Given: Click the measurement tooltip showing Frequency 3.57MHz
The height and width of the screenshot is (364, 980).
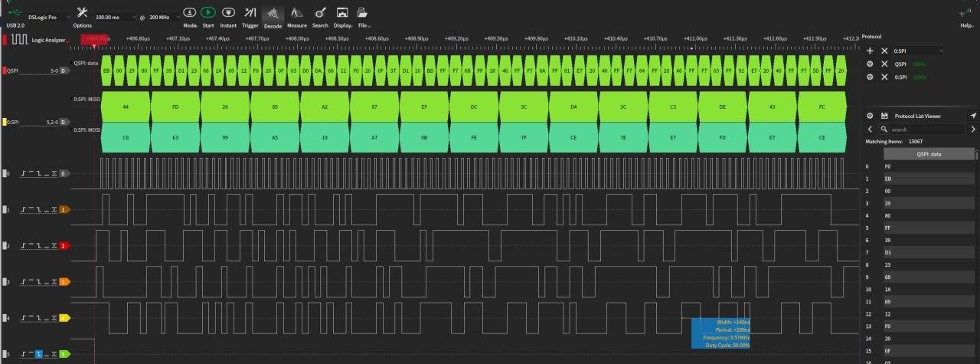Looking at the screenshot, I should [721, 333].
